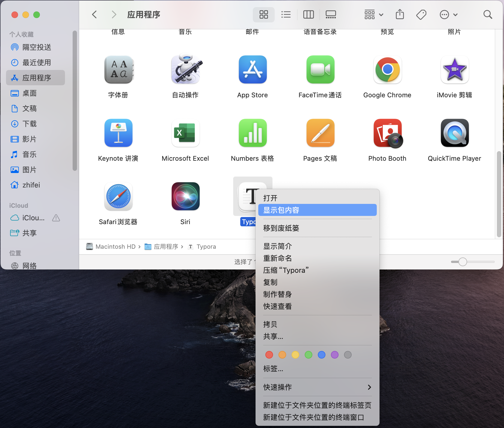Apply the blue tag color
Image resolution: width=504 pixels, height=428 pixels.
click(322, 355)
